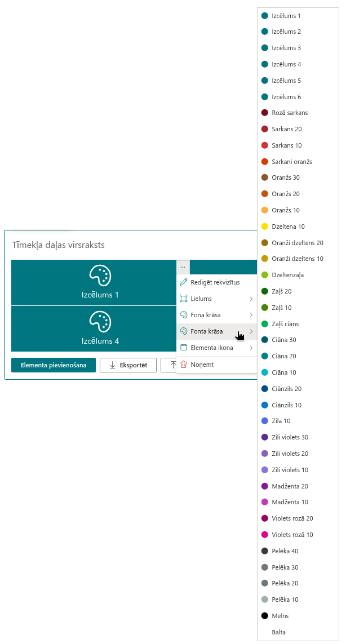Select Melns font color

point(298,616)
